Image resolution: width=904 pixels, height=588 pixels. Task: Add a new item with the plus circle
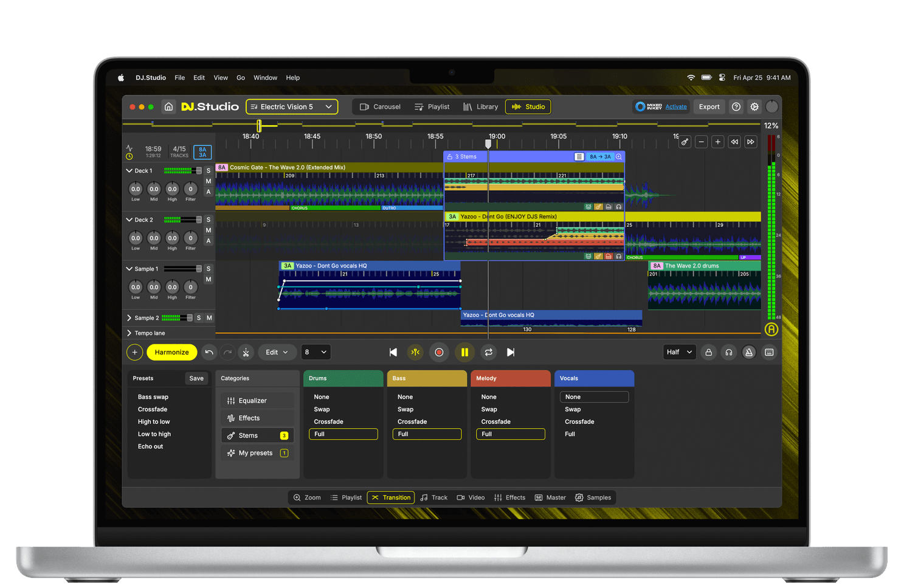pyautogui.click(x=135, y=352)
